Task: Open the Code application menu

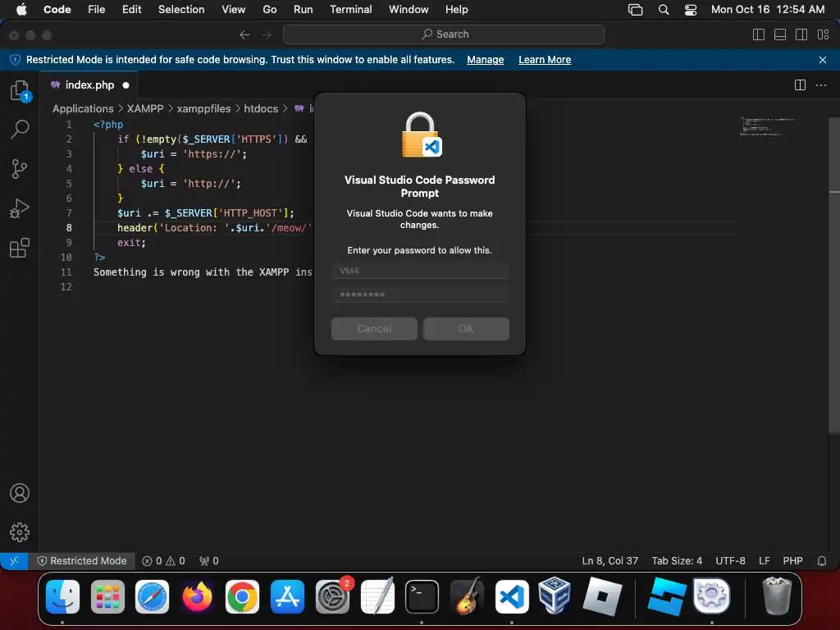Action: point(57,10)
